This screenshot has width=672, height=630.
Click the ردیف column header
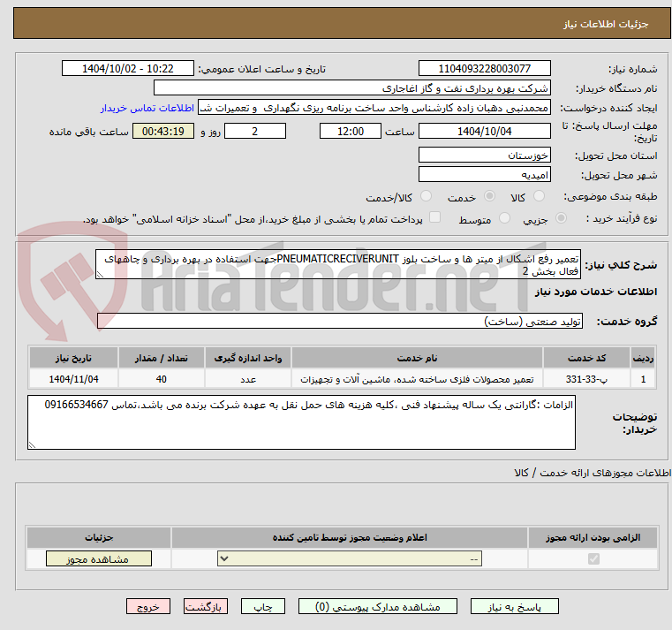point(643,358)
